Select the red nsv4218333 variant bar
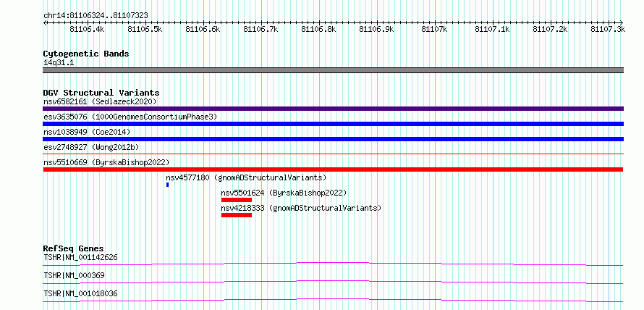The height and width of the screenshot is (310, 644). pyautogui.click(x=237, y=215)
